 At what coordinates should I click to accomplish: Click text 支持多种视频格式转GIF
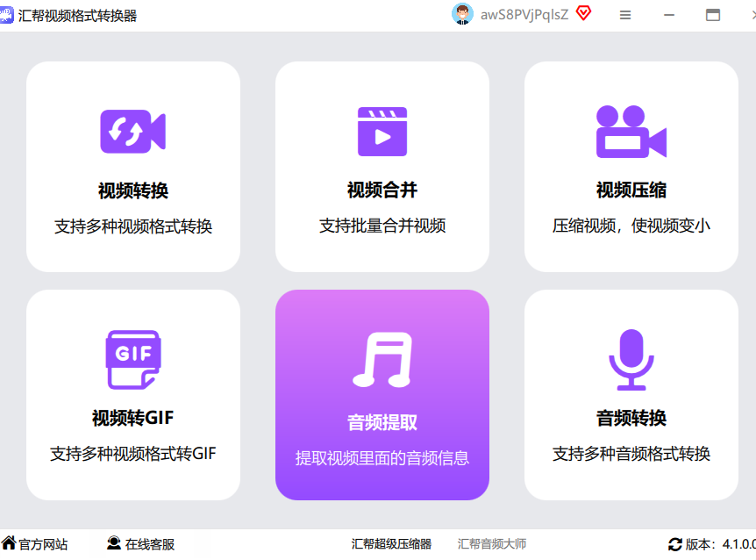pyautogui.click(x=133, y=454)
